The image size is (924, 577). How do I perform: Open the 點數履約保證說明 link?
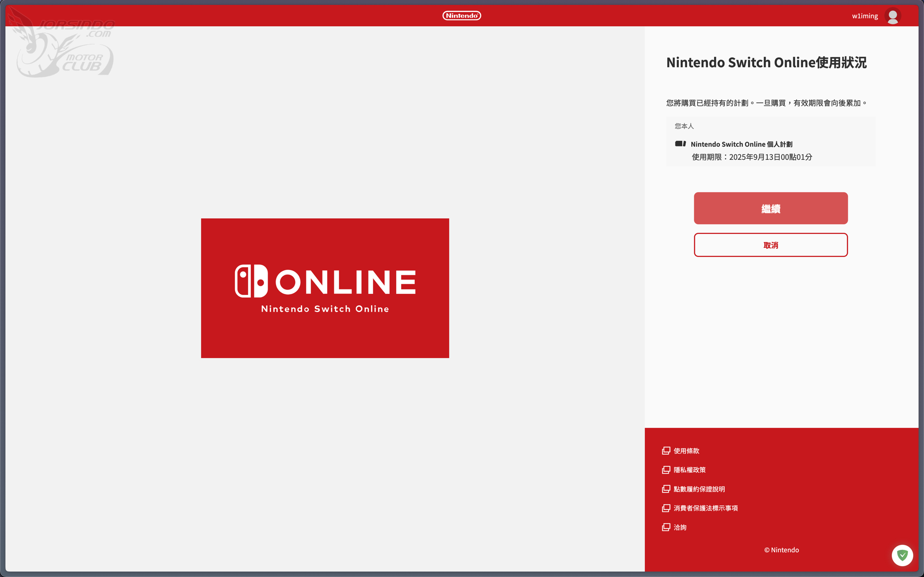click(x=699, y=489)
